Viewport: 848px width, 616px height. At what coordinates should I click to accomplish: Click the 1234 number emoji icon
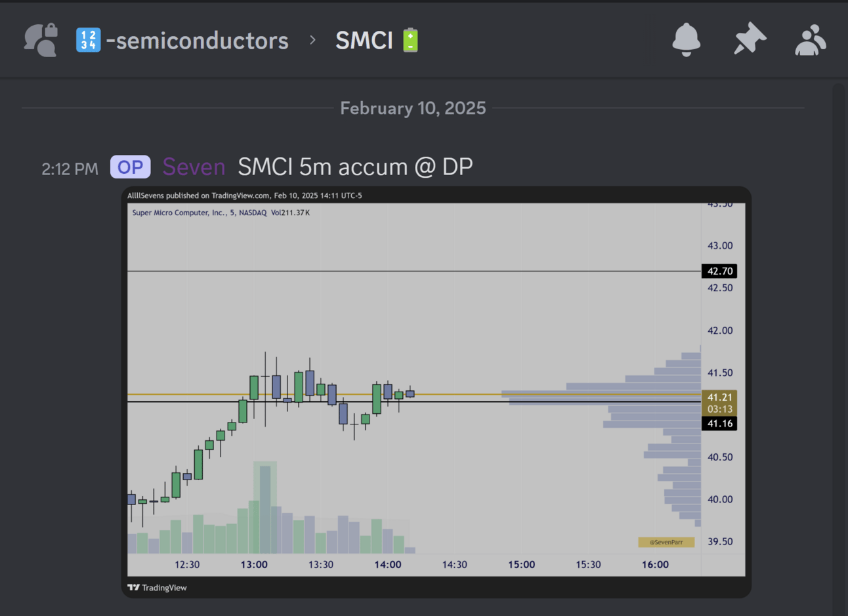(88, 40)
